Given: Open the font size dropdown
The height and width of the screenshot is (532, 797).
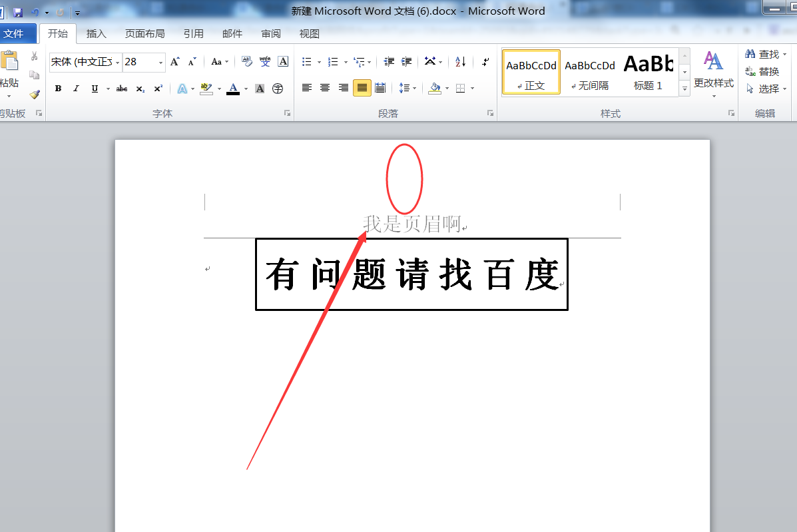Looking at the screenshot, I should (160, 63).
